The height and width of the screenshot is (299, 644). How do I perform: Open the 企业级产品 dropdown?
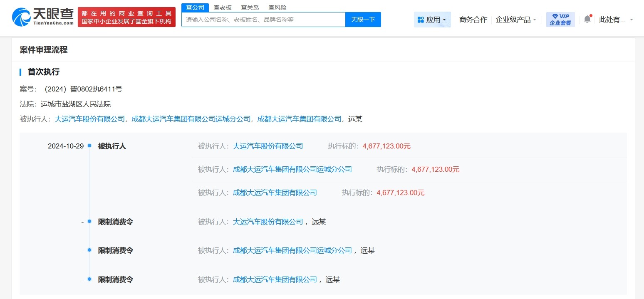[516, 19]
